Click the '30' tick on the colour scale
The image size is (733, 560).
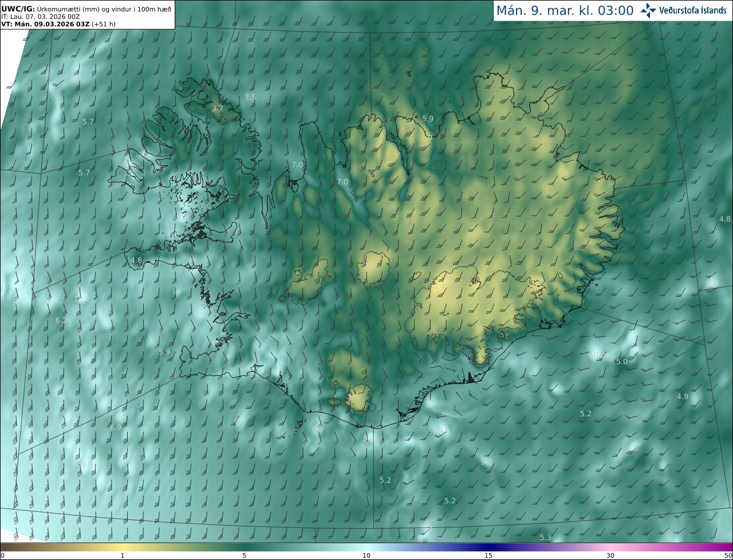coord(610,555)
